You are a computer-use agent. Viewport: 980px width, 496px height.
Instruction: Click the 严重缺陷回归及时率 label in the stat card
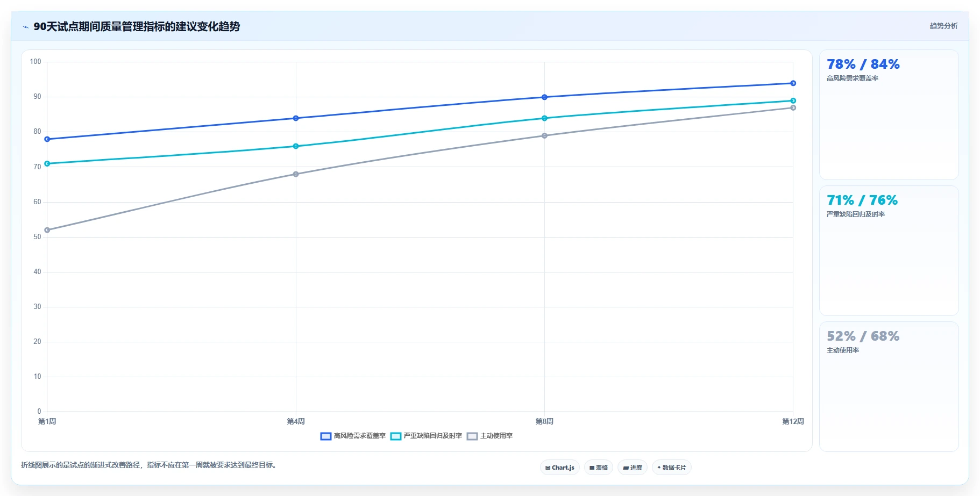[856, 214]
